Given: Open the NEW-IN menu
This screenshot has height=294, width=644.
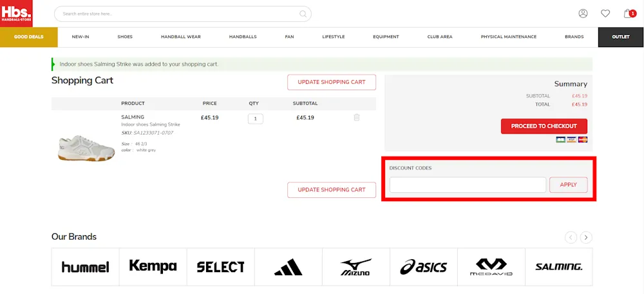Looking at the screenshot, I should coord(80,37).
